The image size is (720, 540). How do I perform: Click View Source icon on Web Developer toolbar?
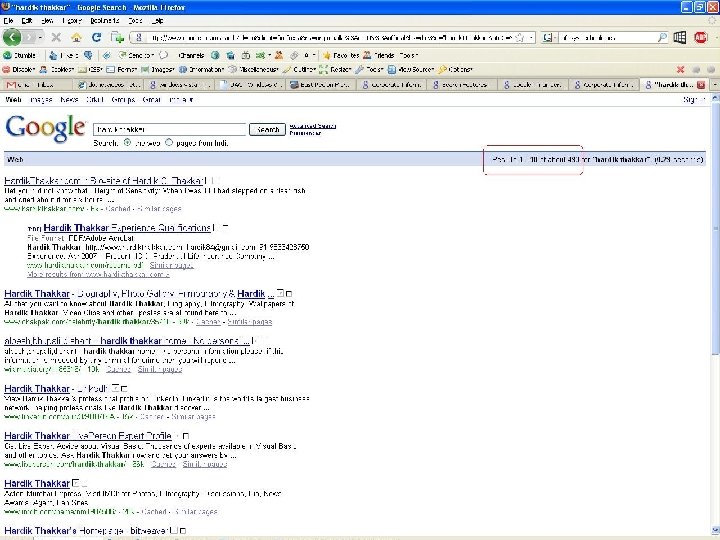pos(392,69)
